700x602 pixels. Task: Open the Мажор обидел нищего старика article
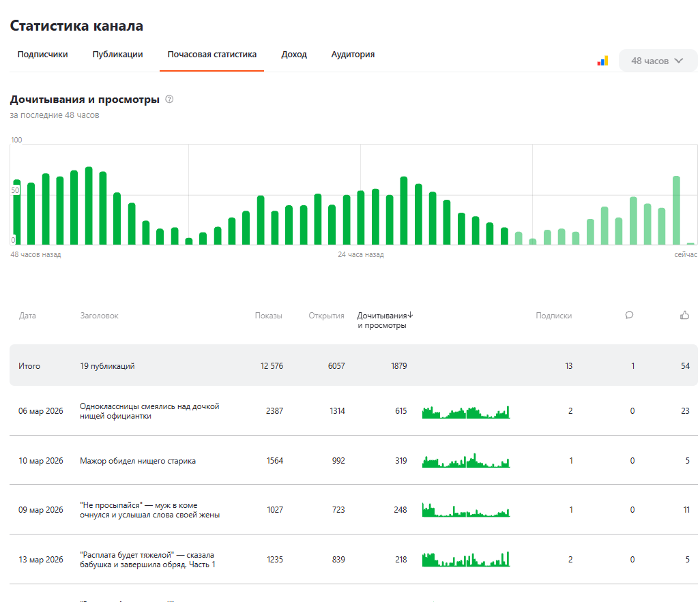pyautogui.click(x=138, y=461)
